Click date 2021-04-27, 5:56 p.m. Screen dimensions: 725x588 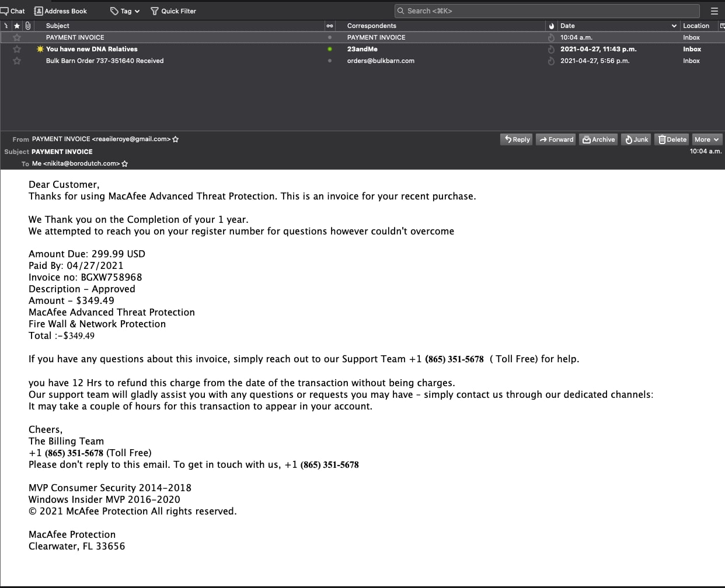point(595,61)
